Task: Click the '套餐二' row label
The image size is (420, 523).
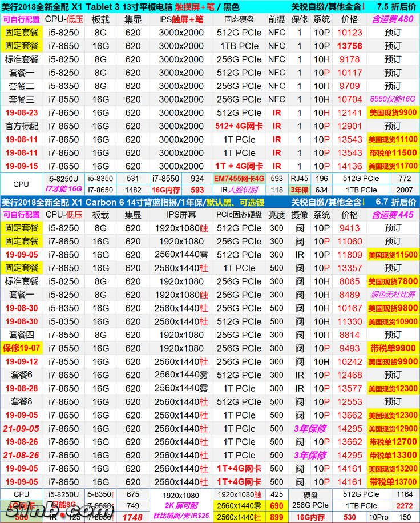Action: pyautogui.click(x=22, y=86)
